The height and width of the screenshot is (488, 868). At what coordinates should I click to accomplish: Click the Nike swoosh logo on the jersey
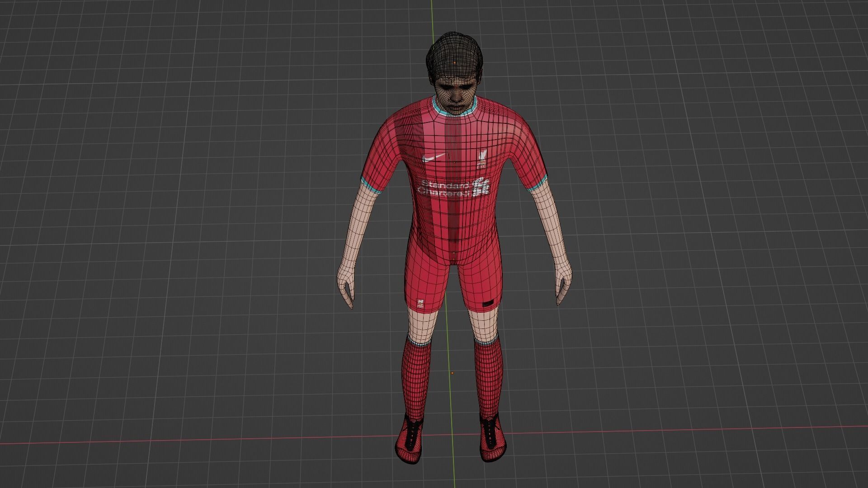tap(434, 158)
